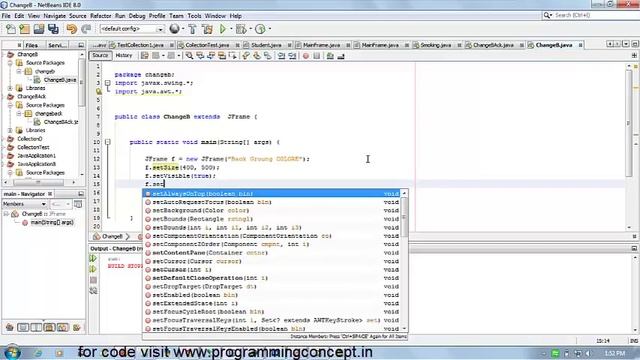Click the Debug Project toolbar icon

point(241,29)
